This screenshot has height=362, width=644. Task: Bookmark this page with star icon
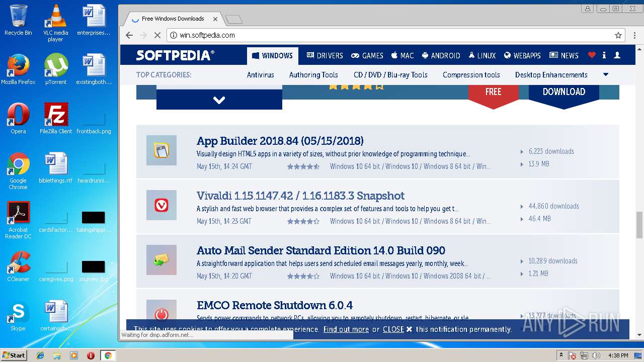pyautogui.click(x=618, y=35)
